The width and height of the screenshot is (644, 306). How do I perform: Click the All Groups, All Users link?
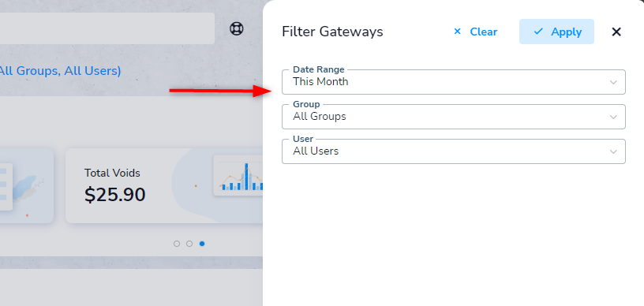(60, 71)
